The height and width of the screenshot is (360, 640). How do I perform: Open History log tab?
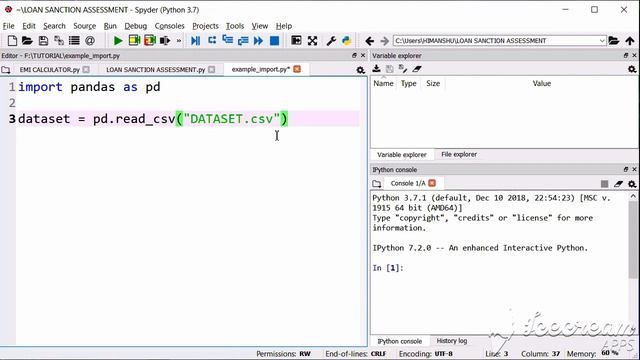pos(451,340)
